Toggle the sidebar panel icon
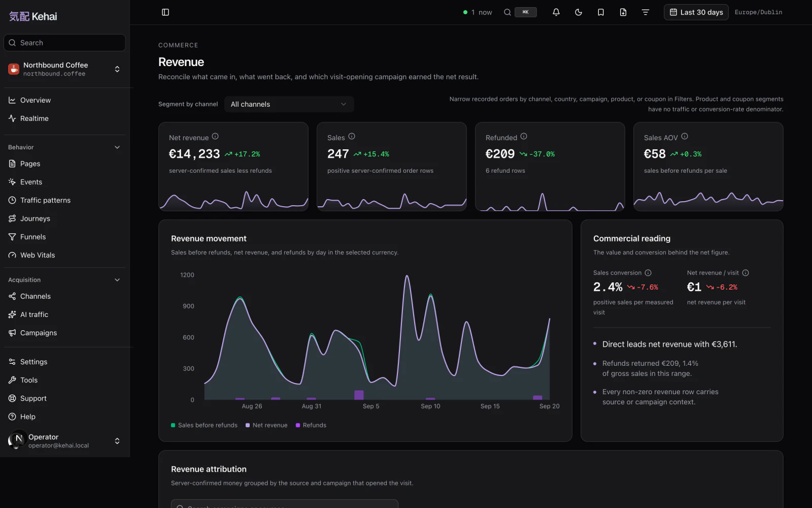812x508 pixels. click(165, 12)
